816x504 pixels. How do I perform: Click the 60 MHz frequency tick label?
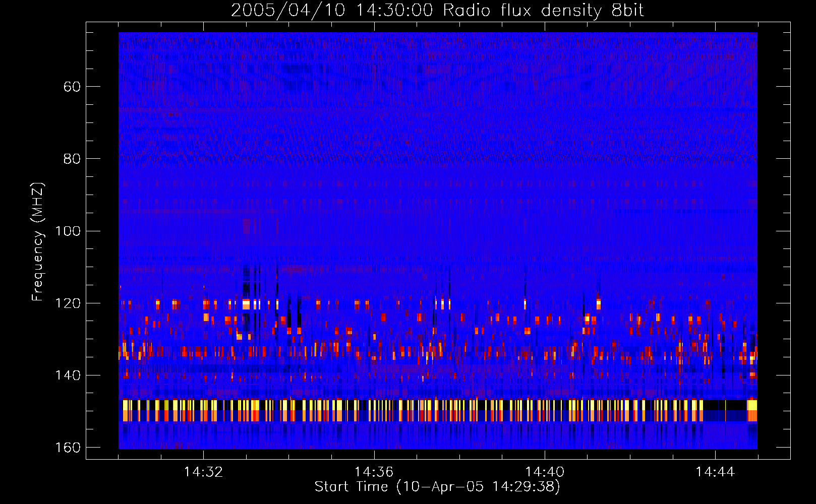72,87
